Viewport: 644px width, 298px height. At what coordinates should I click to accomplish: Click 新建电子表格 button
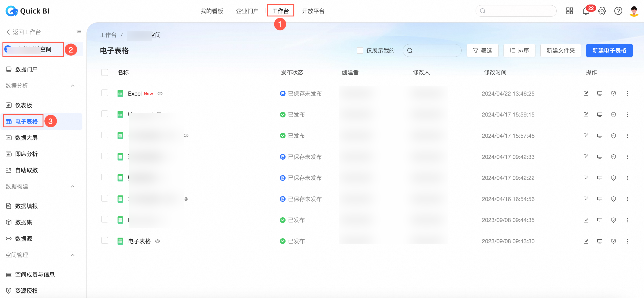[x=609, y=50]
